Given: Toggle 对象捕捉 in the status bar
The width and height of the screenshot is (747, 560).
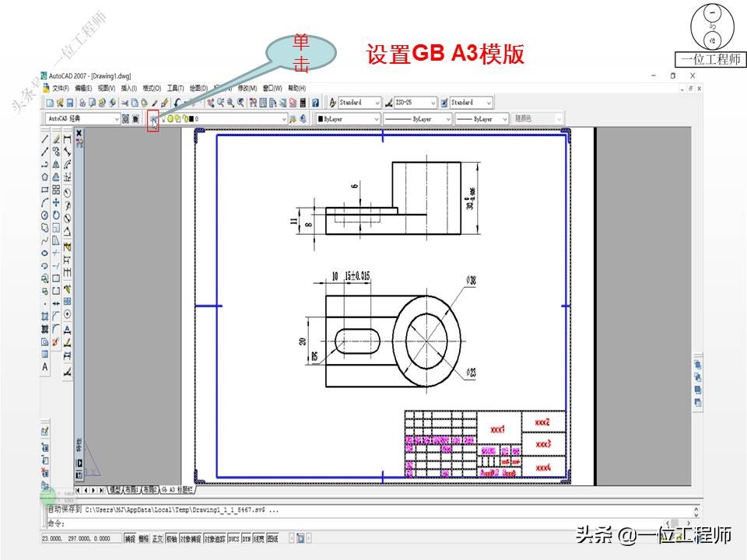Looking at the screenshot, I should (x=191, y=537).
